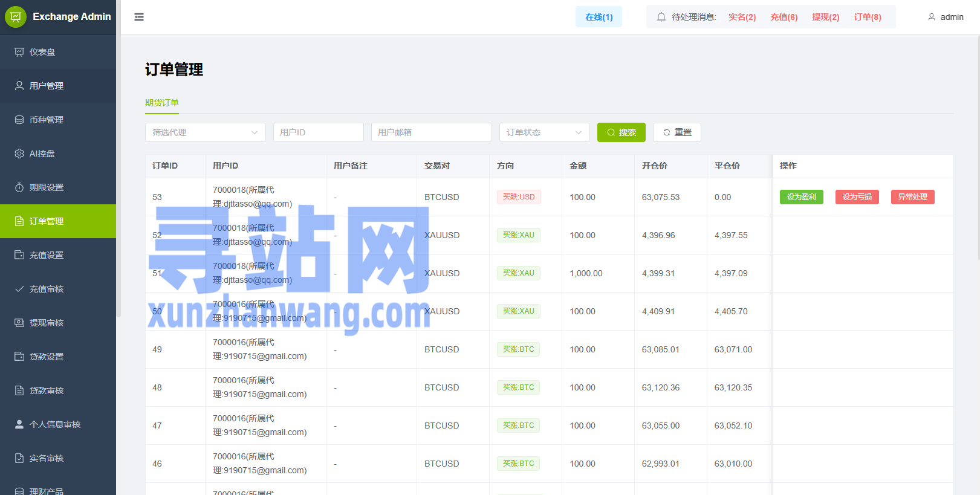Click the 充值设置 wallet icon
The image size is (980, 495).
(19, 255)
